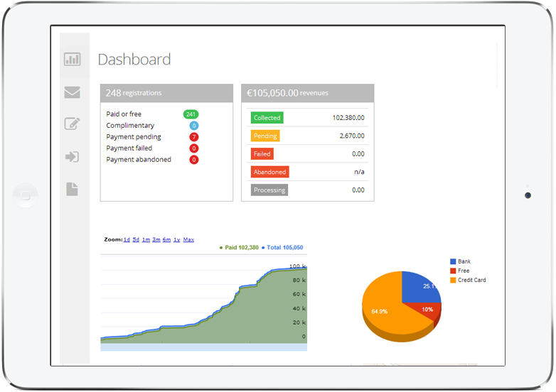Image resolution: width=556 pixels, height=392 pixels.
Task: Click the green 241 paid or free badge
Action: tap(191, 114)
